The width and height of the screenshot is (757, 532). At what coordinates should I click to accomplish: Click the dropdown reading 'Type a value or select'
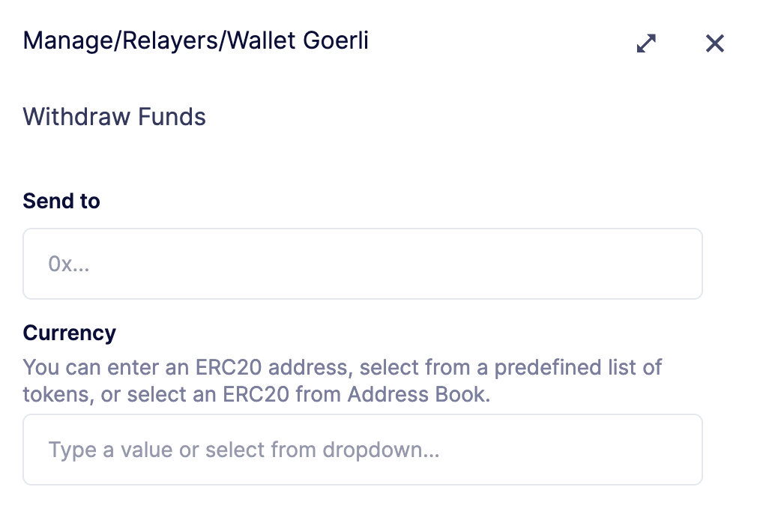[363, 450]
